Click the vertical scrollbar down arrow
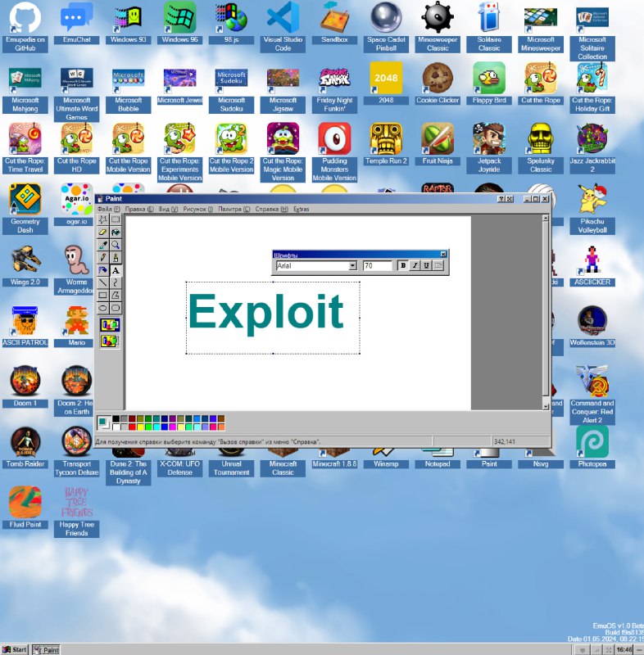644x655 pixels. [546, 405]
